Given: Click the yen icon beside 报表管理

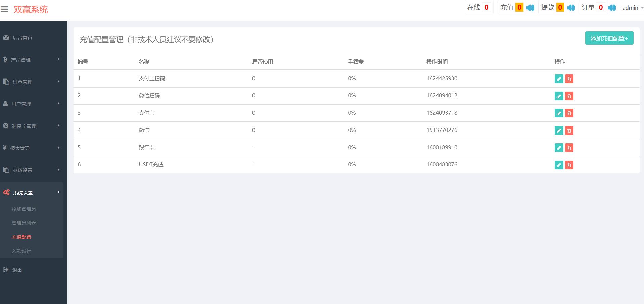Looking at the screenshot, I should coord(5,148).
